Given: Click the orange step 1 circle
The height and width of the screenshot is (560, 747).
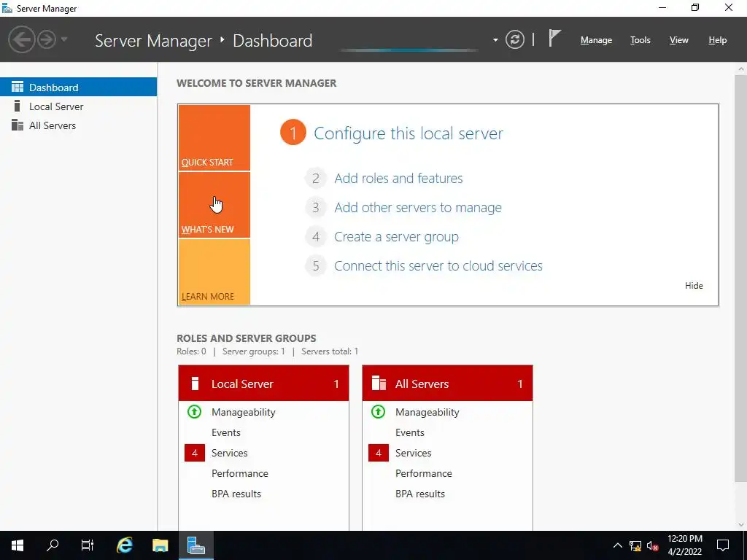Looking at the screenshot, I should tap(293, 133).
